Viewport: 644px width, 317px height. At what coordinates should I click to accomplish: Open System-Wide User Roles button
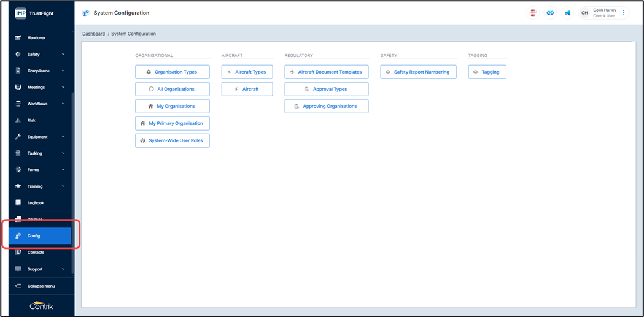pyautogui.click(x=173, y=140)
